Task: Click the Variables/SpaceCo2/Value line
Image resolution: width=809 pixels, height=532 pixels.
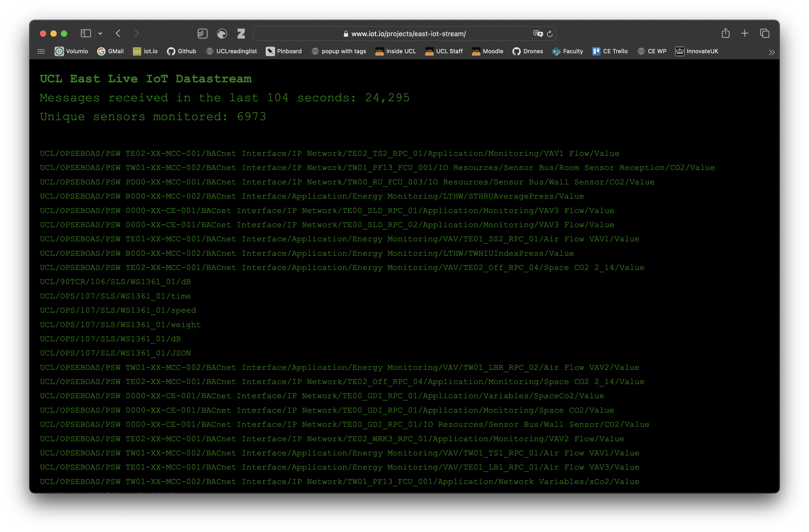Action: click(x=322, y=396)
